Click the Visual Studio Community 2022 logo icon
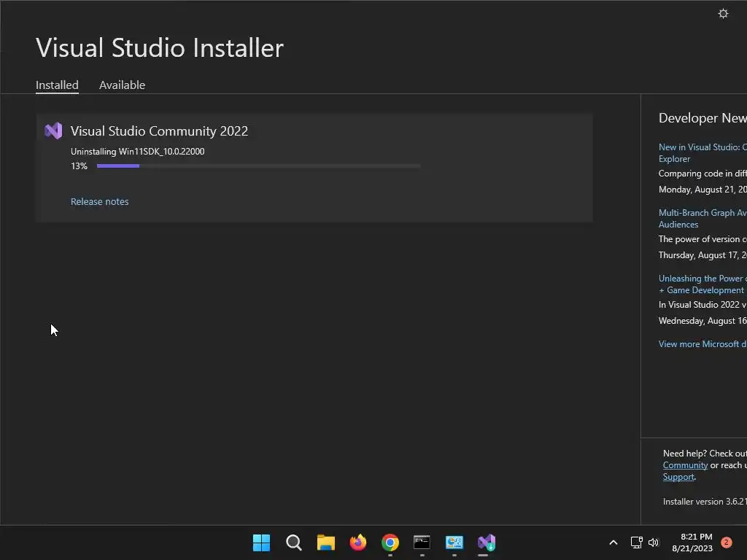 [53, 131]
